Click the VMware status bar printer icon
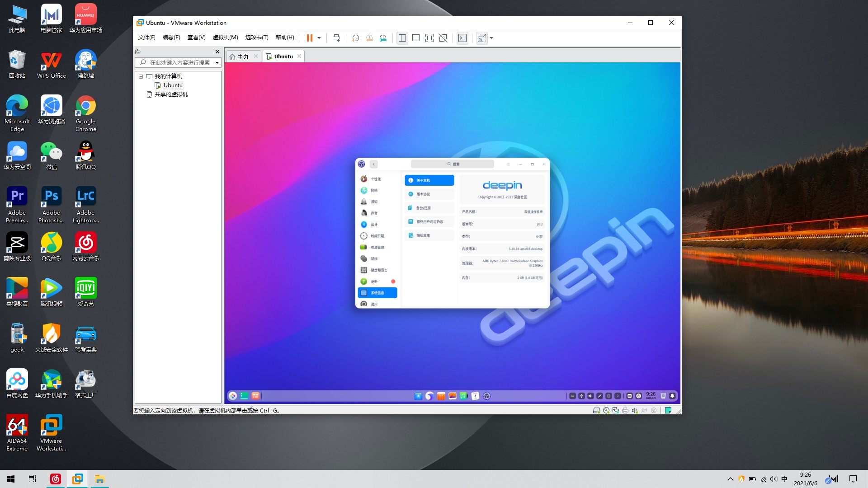Image resolution: width=868 pixels, height=488 pixels. tap(625, 410)
